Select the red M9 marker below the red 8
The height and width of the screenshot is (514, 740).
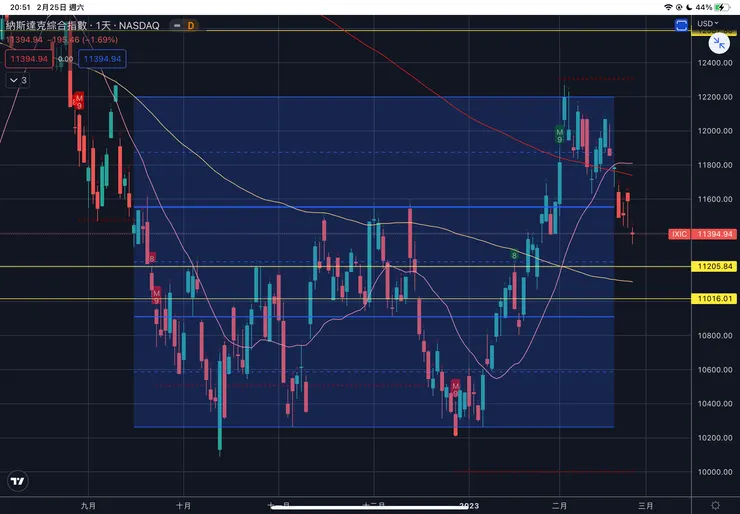click(x=156, y=296)
